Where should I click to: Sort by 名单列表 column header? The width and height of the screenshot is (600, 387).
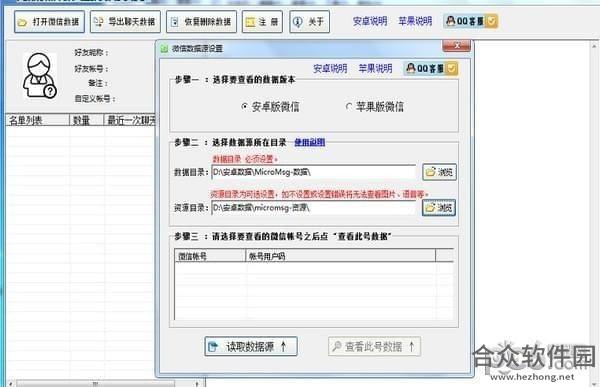[38, 120]
